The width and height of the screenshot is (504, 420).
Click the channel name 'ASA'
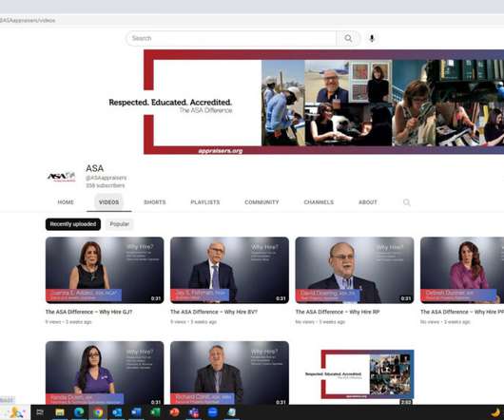94,168
